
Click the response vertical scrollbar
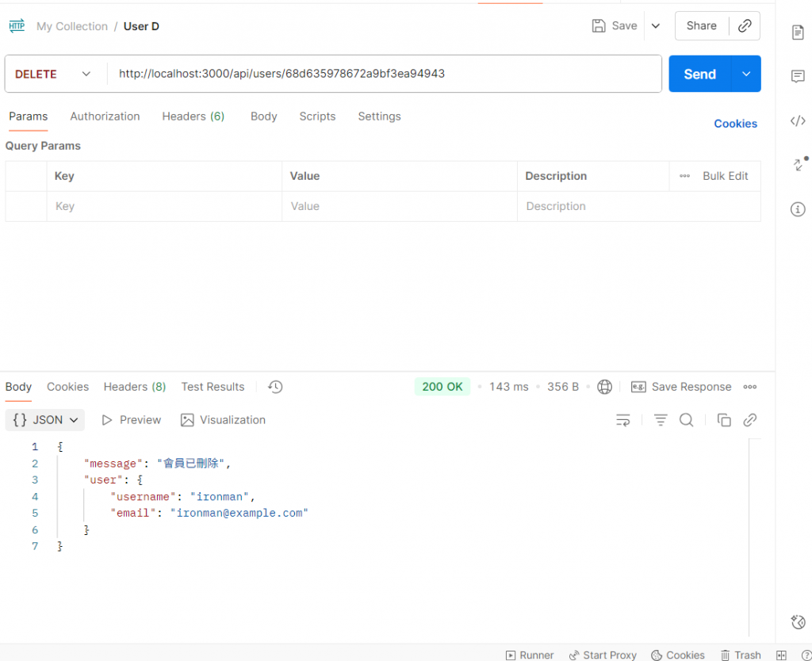[x=749, y=537]
